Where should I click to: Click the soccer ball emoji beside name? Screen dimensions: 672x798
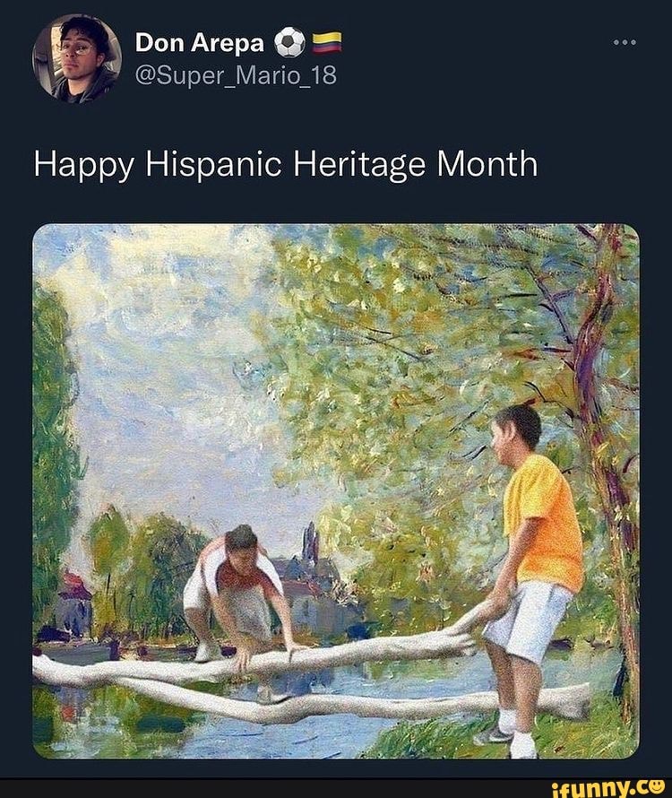pyautogui.click(x=289, y=43)
